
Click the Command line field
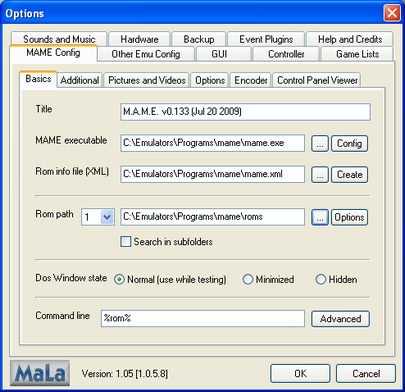pos(203,318)
